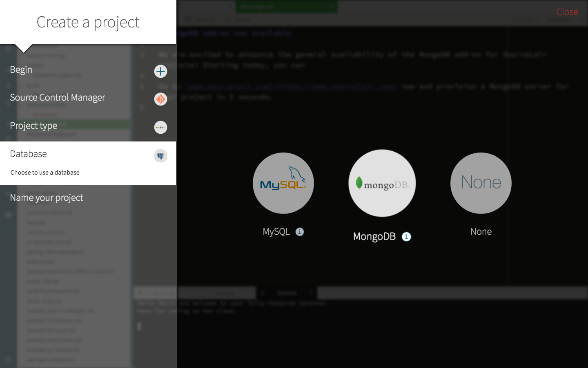The width and height of the screenshot is (588, 368).
Task: Select MongoDB as the project database
Action: click(382, 183)
